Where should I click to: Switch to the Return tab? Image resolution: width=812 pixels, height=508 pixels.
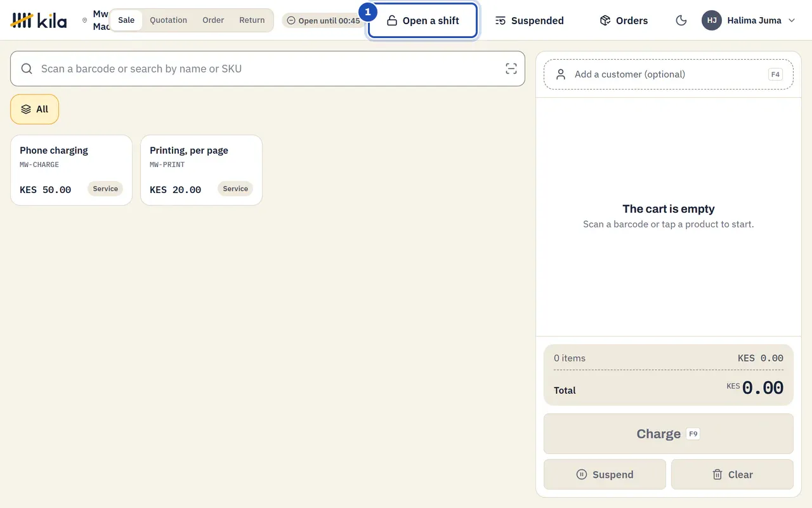[252, 20]
